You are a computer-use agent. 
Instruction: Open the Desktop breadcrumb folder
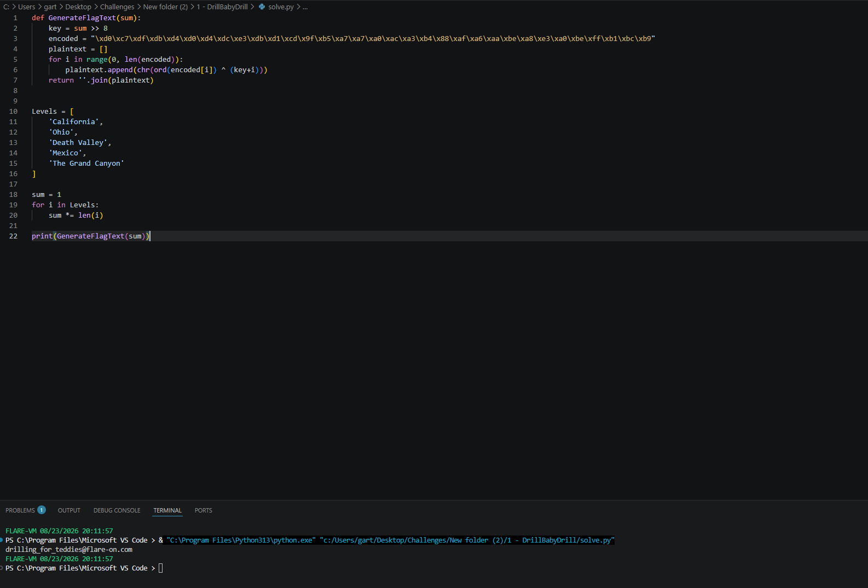(78, 7)
